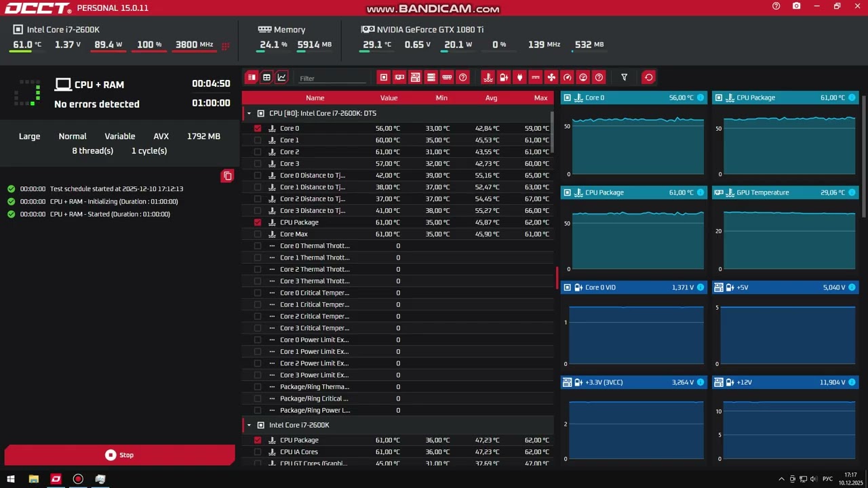
Task: Switch to table-only monitoring view
Action: pyautogui.click(x=267, y=77)
